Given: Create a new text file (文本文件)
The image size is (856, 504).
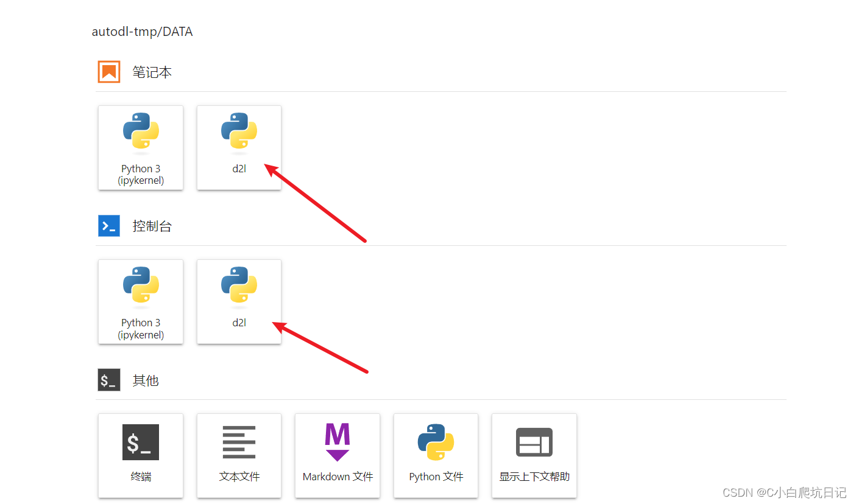Looking at the screenshot, I should click(239, 456).
